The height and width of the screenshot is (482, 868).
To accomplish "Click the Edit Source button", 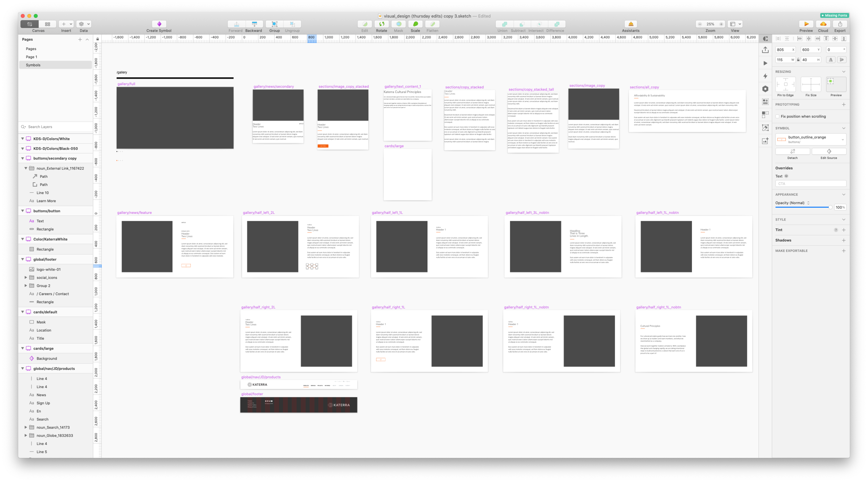I will point(828,151).
